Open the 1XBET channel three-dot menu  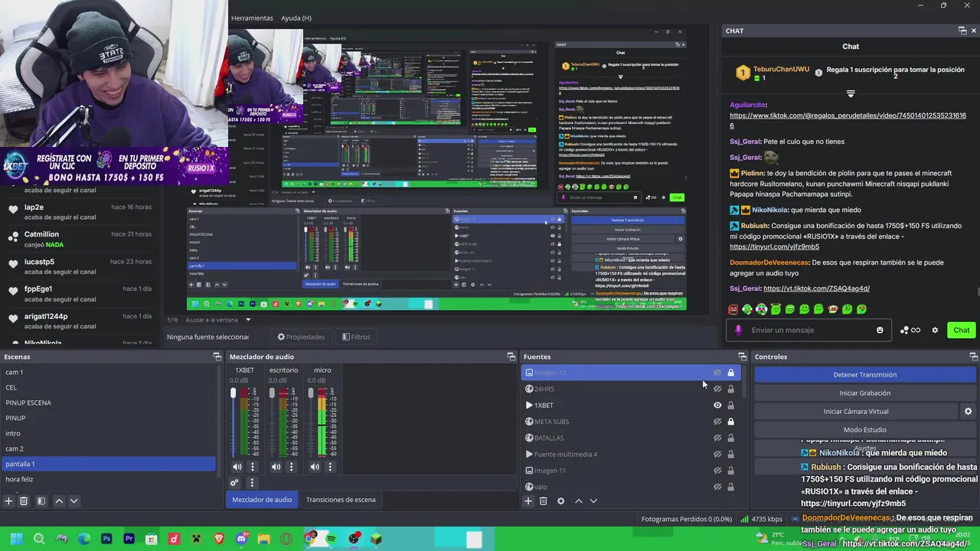(252, 467)
